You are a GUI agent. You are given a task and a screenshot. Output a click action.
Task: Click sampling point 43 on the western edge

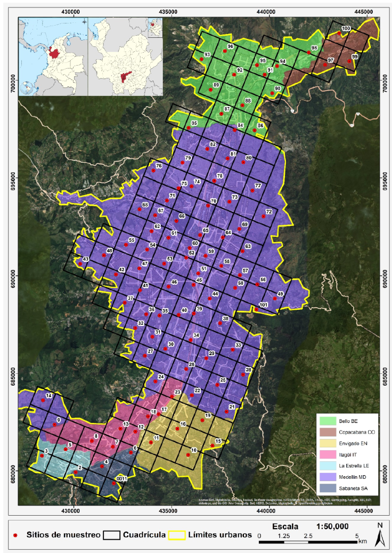point(80,264)
